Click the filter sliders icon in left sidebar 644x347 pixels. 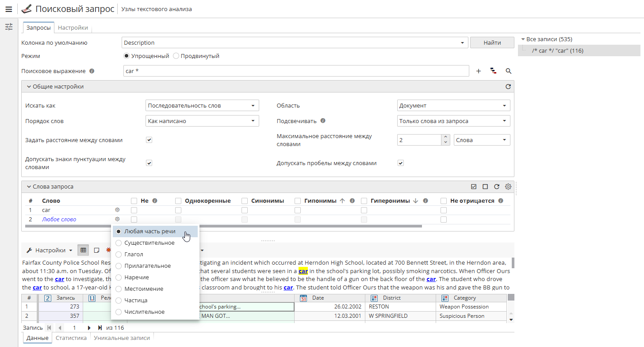coord(9,27)
